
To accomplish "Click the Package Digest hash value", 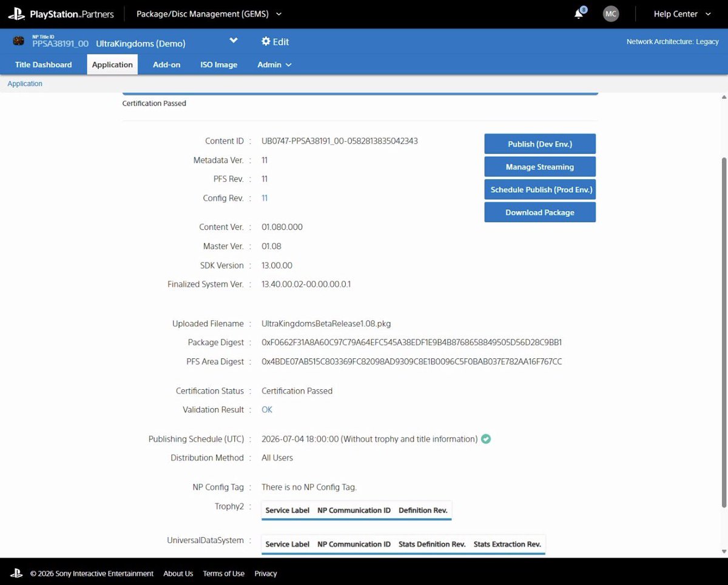I will tap(412, 343).
